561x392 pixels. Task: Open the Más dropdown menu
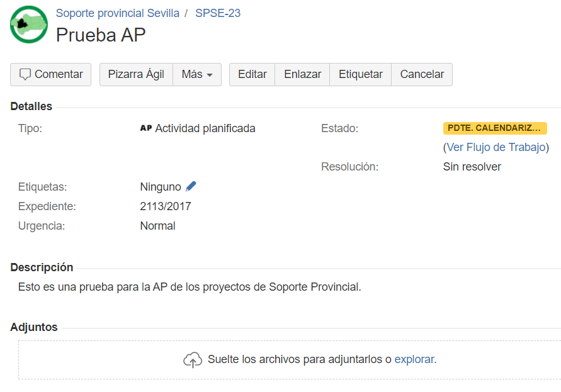coord(197,74)
